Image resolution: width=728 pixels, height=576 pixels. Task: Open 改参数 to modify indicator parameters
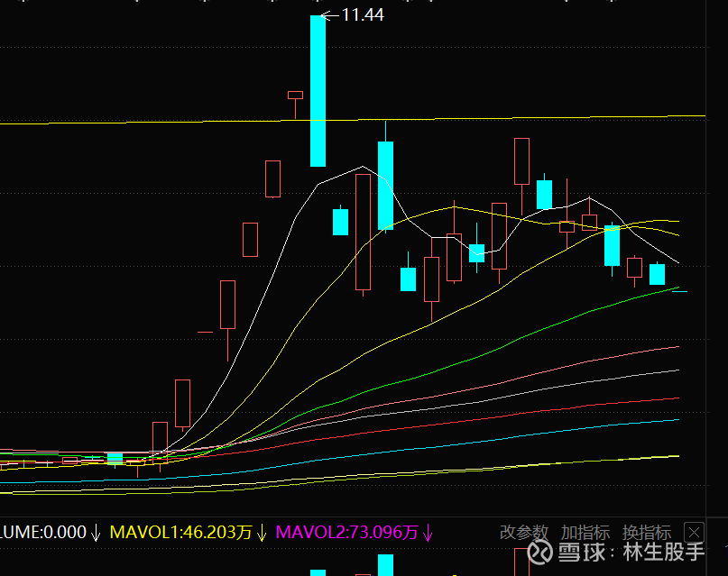524,533
